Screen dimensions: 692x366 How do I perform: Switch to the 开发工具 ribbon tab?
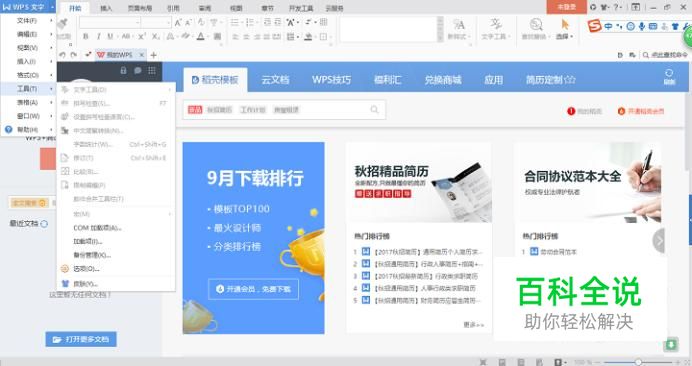(x=301, y=8)
